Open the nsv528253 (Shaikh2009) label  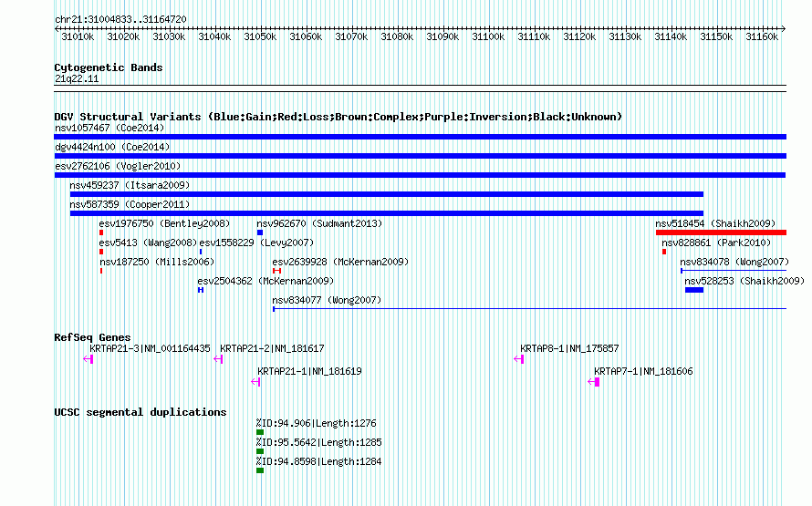click(x=744, y=281)
